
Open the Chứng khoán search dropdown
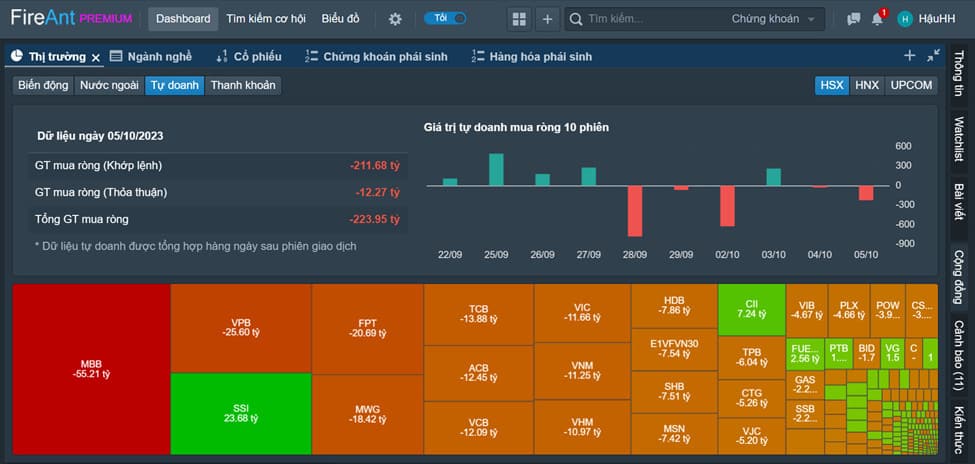777,19
